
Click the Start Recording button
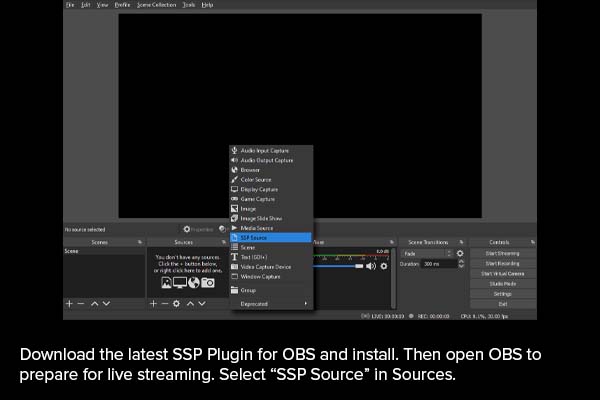(501, 264)
